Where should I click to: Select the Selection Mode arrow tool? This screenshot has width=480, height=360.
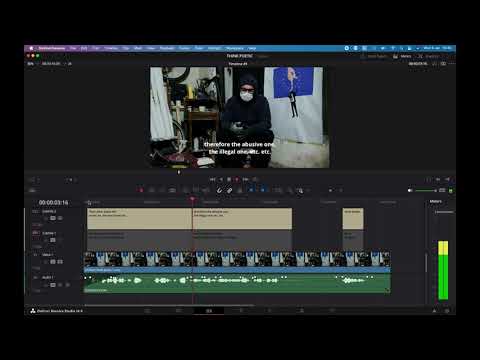[141, 190]
